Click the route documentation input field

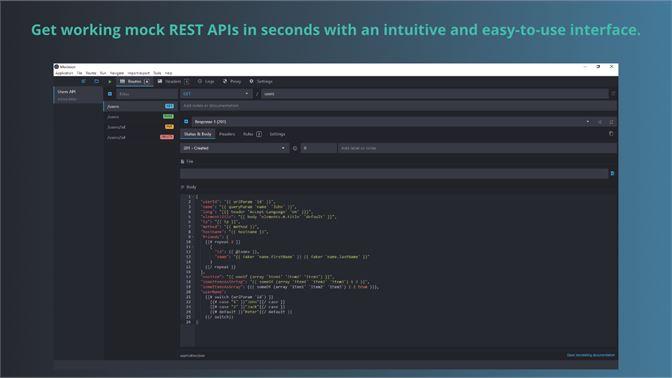398,105
